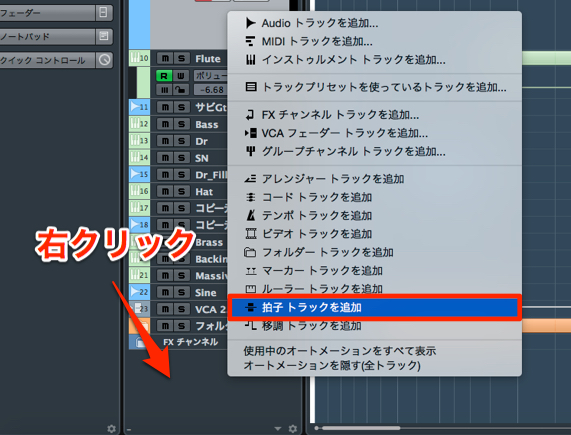The image size is (571, 435).
Task: Click the クイック コントロール bypass icon
Action: 104,60
